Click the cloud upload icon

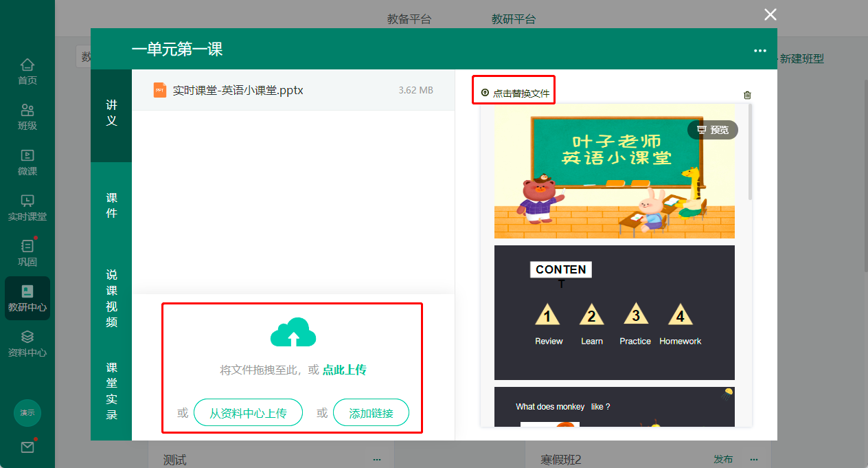pyautogui.click(x=293, y=332)
